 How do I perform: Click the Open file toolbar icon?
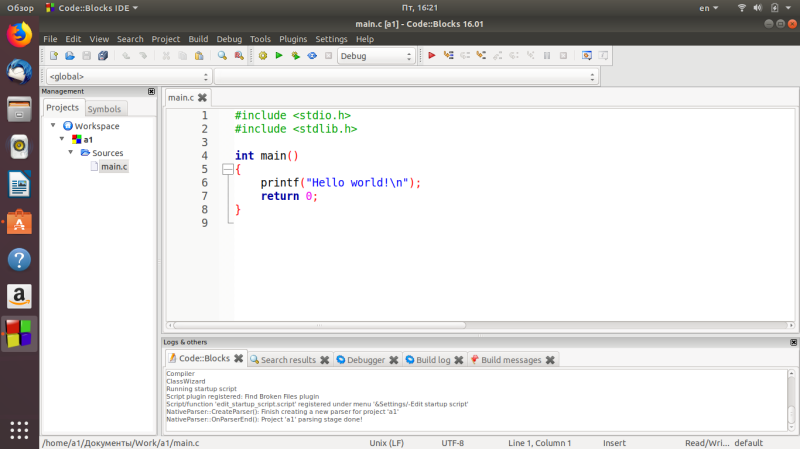70,56
